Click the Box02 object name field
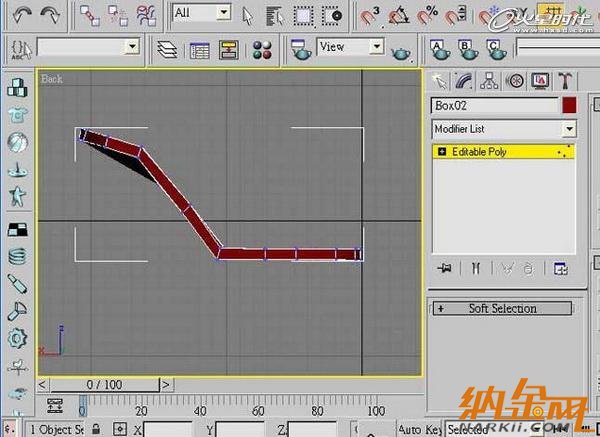 494,105
